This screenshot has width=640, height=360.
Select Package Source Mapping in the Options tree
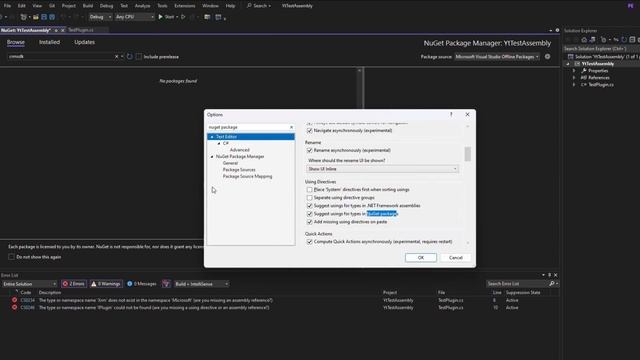tap(247, 176)
